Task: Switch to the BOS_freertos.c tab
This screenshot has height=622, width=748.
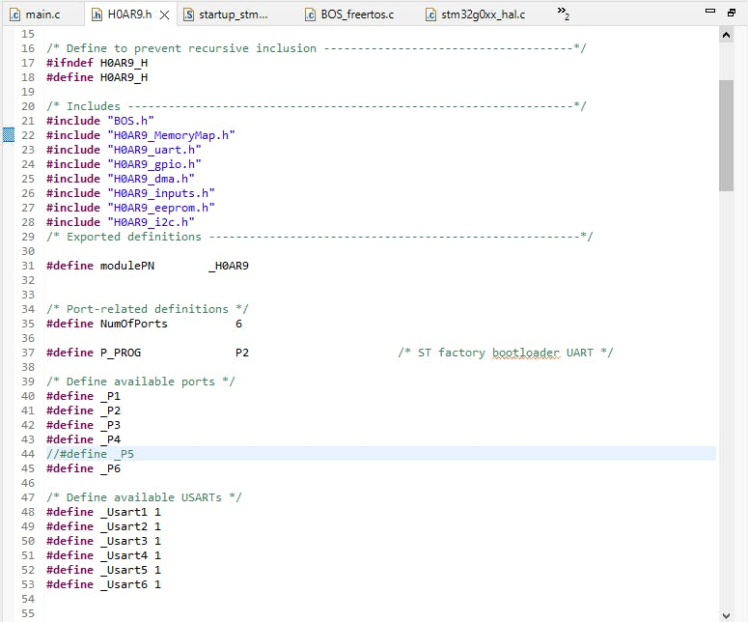Action: point(356,14)
